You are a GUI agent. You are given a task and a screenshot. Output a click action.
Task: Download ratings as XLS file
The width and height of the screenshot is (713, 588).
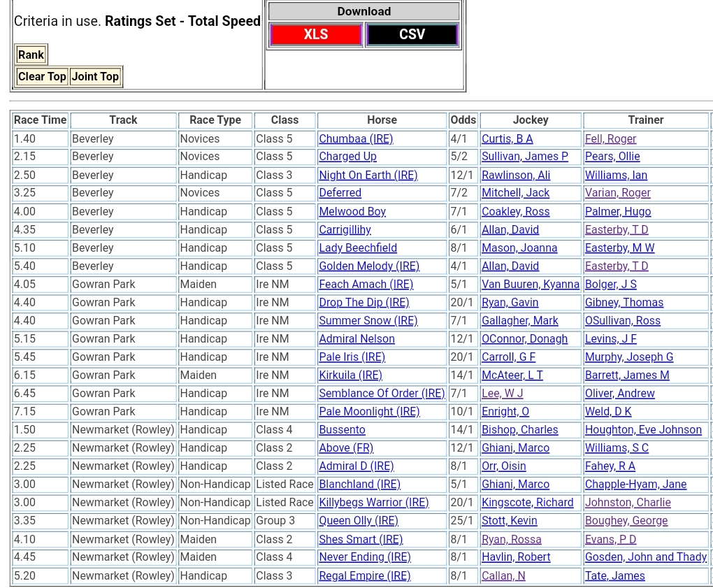tap(315, 35)
